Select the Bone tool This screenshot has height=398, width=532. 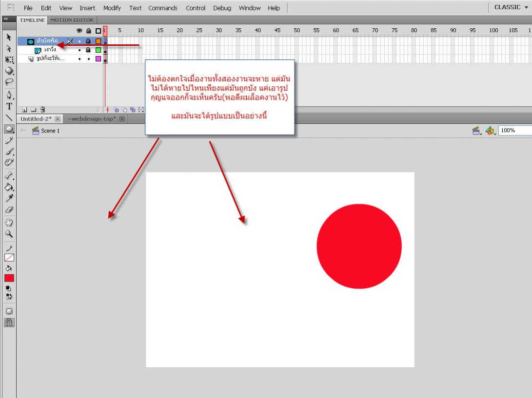(x=9, y=175)
